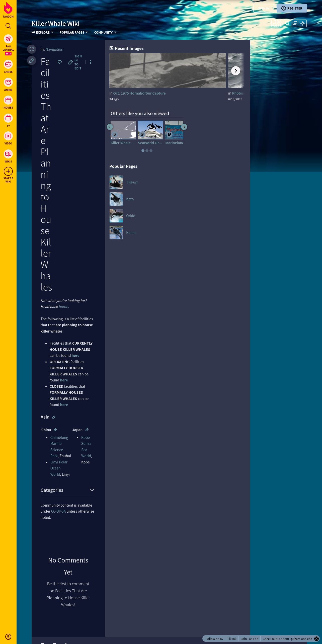This screenshot has height=644, width=322.
Task: Click Sign In To Edit
Action: click(75, 62)
